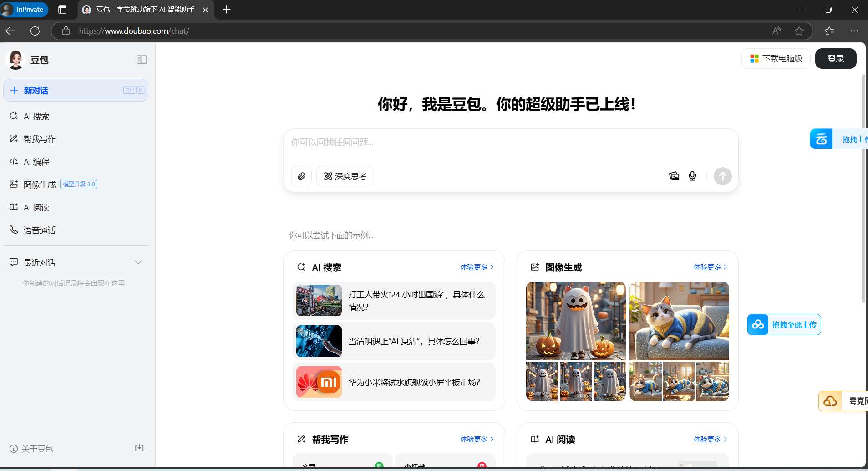Viewport: 868px width, 471px height.
Task: Click the 拖拽上传 cloud widget at right edge
Action: [838, 139]
